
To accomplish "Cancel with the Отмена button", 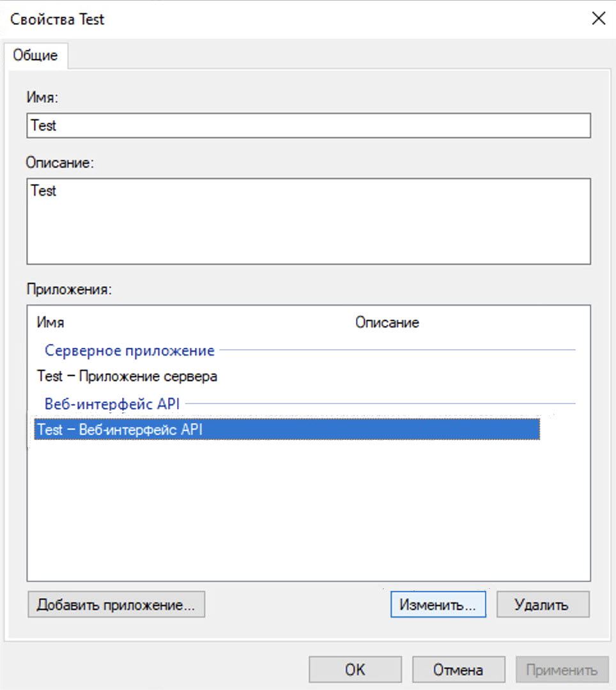I will point(458,670).
